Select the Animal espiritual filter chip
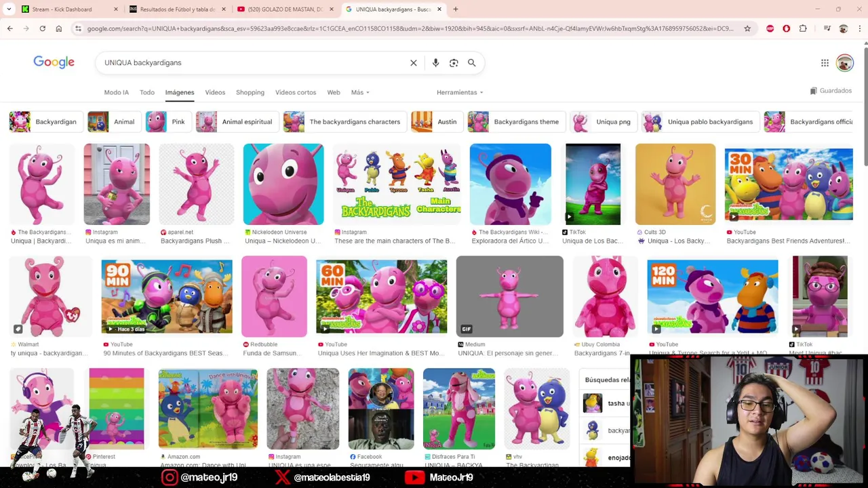Viewport: 868px width, 488px height. pos(236,122)
